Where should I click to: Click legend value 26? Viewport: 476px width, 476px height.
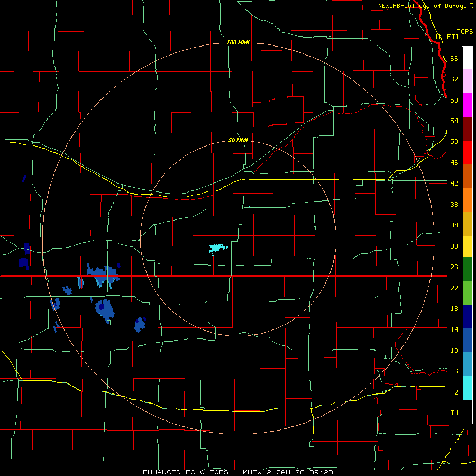tap(454, 267)
